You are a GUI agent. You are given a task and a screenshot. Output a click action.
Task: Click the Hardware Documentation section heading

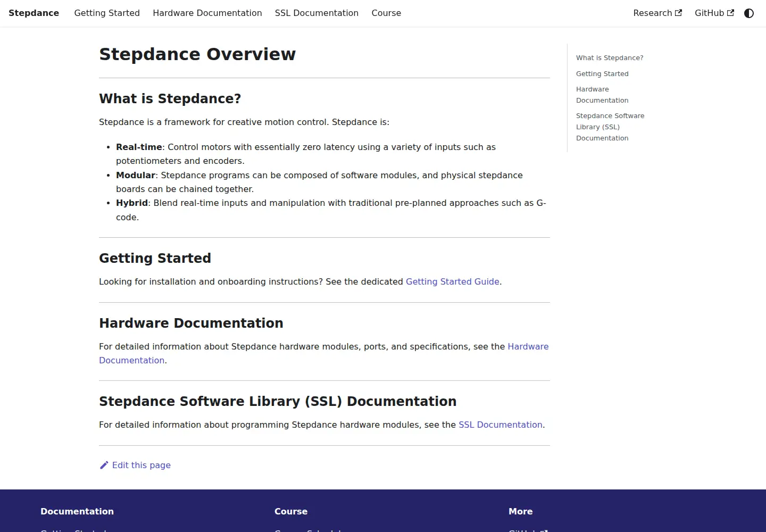(191, 323)
